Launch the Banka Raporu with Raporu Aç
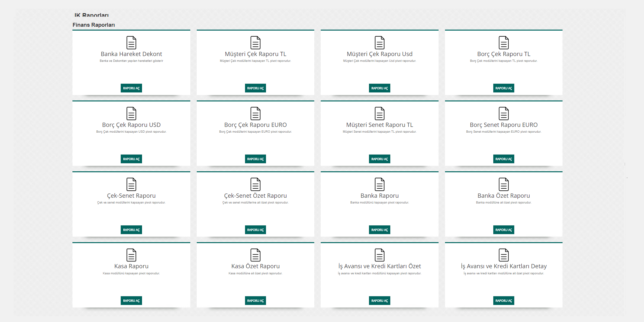Image resolution: width=644 pixels, height=322 pixels. pyautogui.click(x=380, y=230)
